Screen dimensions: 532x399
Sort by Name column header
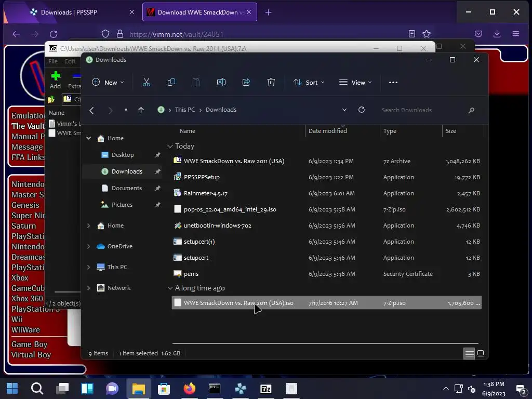tap(188, 131)
